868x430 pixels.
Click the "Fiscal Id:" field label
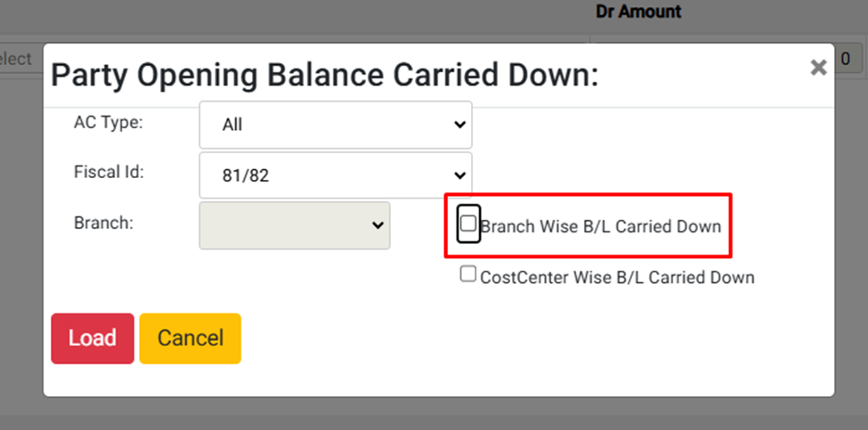pyautogui.click(x=109, y=172)
